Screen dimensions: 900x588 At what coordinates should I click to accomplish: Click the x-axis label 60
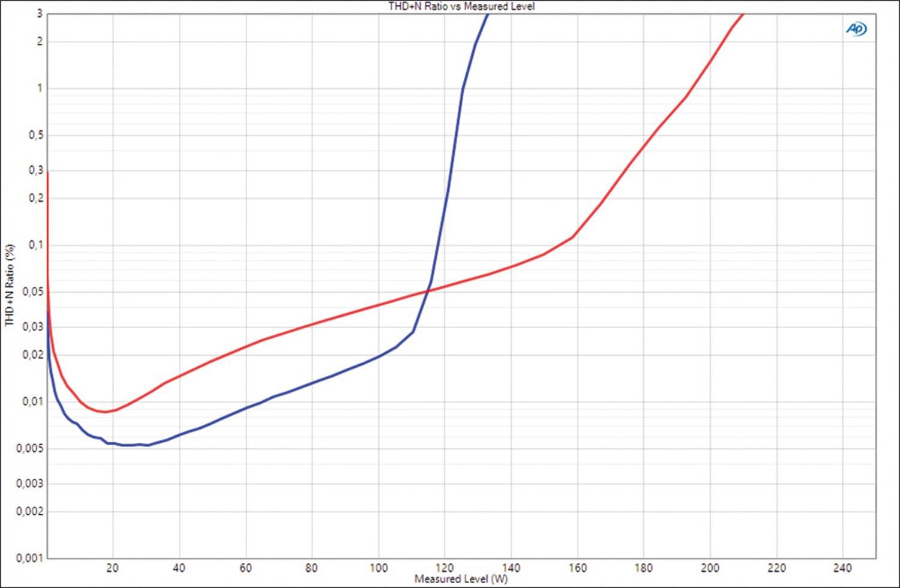245,568
